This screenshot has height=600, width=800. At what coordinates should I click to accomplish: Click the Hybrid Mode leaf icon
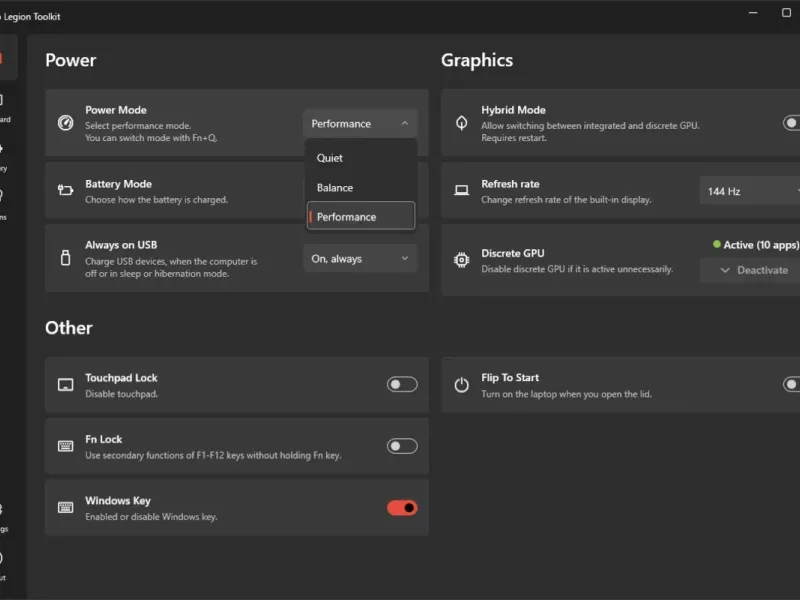(462, 124)
